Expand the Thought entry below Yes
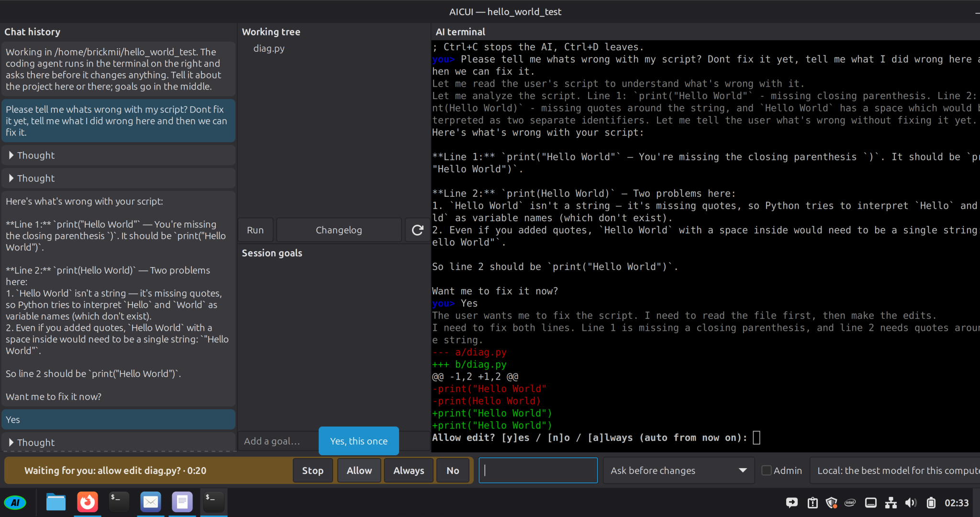The height and width of the screenshot is (517, 980). tap(118, 442)
